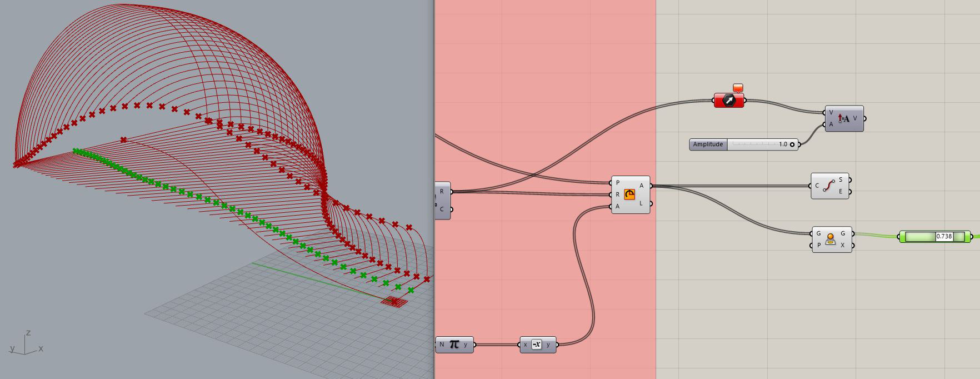Click the P input of Arc component
This screenshot has width=980, height=379.
(x=618, y=183)
